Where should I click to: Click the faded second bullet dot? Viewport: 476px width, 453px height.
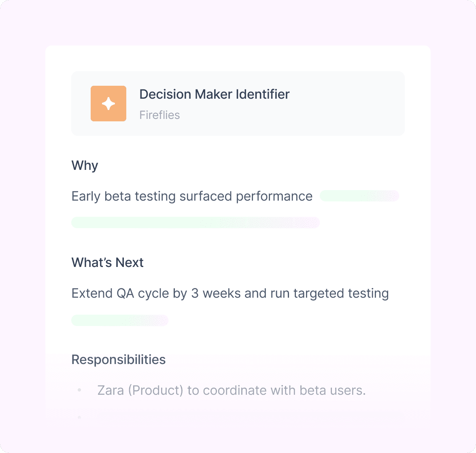point(79,417)
